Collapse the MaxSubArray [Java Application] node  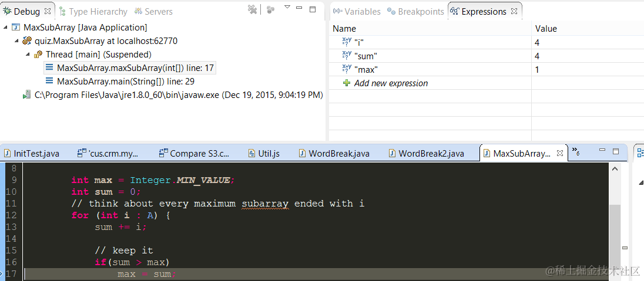coord(5,28)
